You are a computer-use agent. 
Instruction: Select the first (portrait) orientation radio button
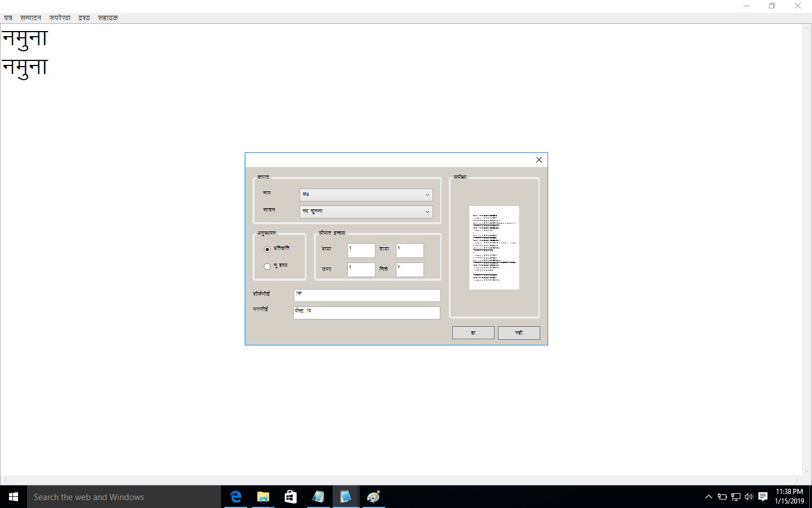point(267,249)
